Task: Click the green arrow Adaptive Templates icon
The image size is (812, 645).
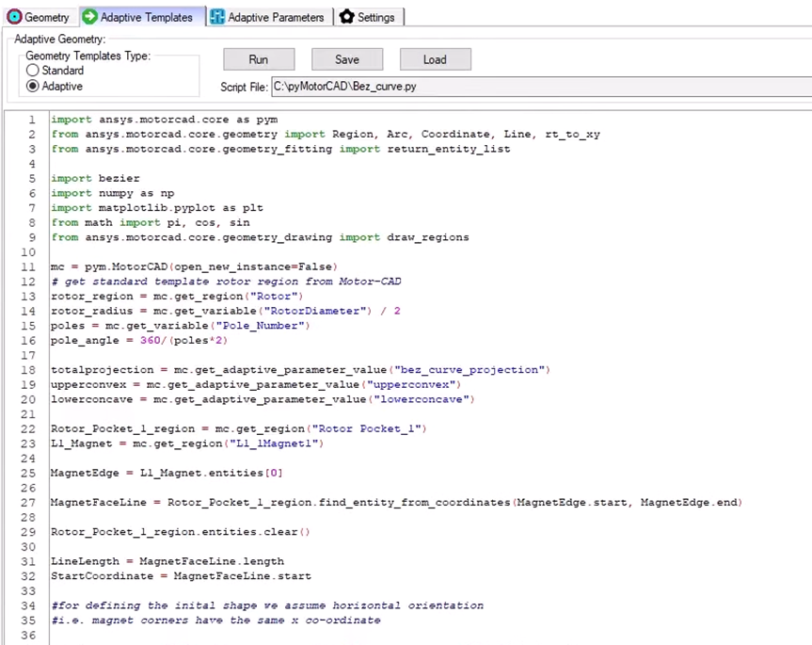Action: [x=89, y=17]
